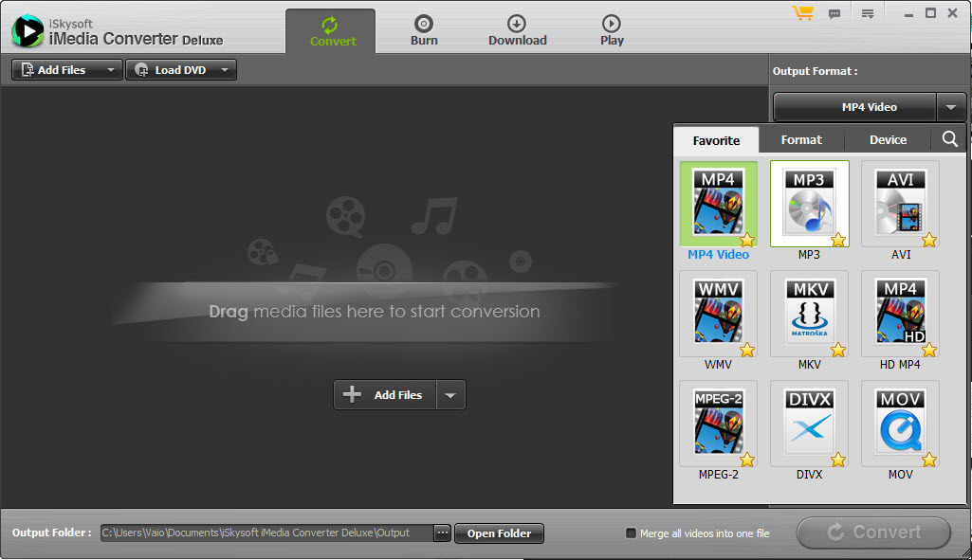The image size is (972, 560).
Task: Click the MP4 Video label under the highlighted icon
Action: click(x=719, y=255)
